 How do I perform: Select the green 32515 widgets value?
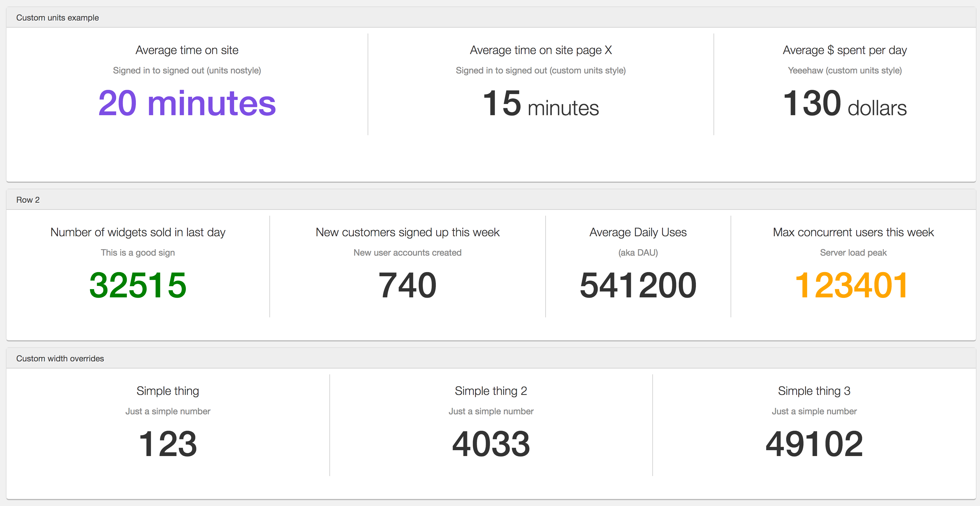point(138,285)
